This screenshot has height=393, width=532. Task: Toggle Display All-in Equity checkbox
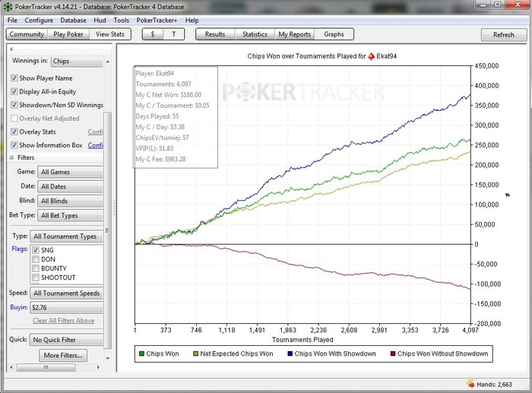pos(14,92)
